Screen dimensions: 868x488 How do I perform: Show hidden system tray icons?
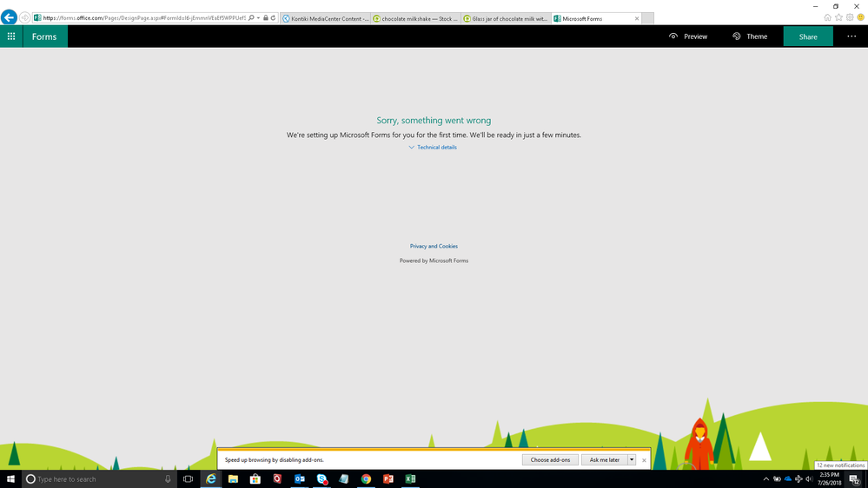coord(766,479)
